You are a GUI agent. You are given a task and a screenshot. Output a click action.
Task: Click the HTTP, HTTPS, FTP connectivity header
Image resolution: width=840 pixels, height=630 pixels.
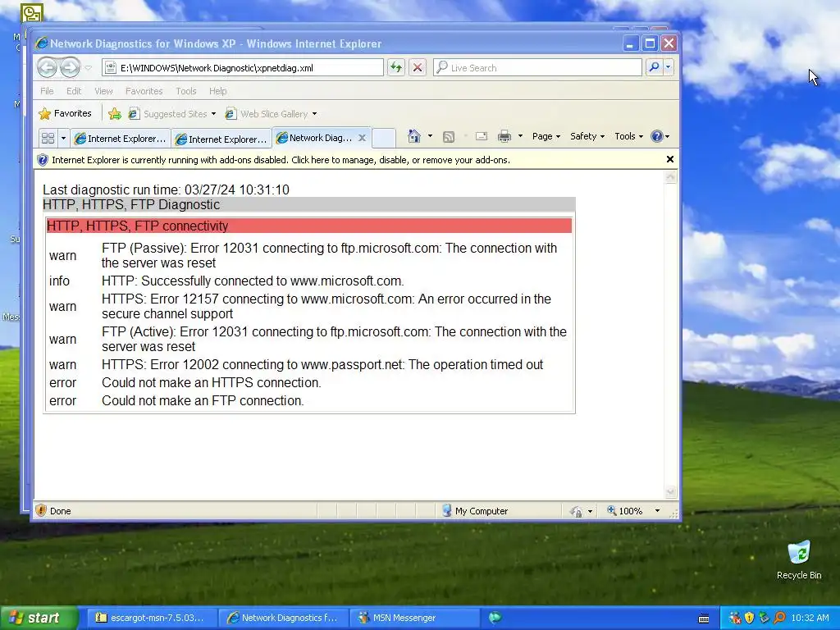point(309,226)
